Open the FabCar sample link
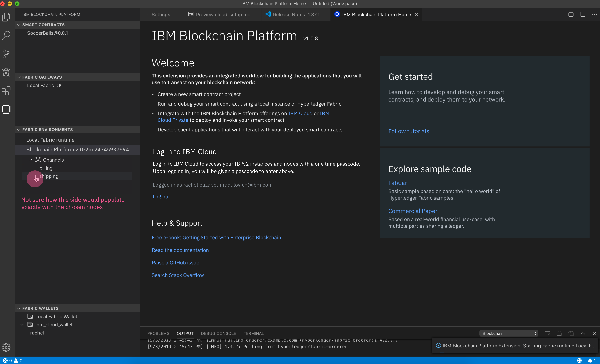600x364 pixels. point(397,183)
